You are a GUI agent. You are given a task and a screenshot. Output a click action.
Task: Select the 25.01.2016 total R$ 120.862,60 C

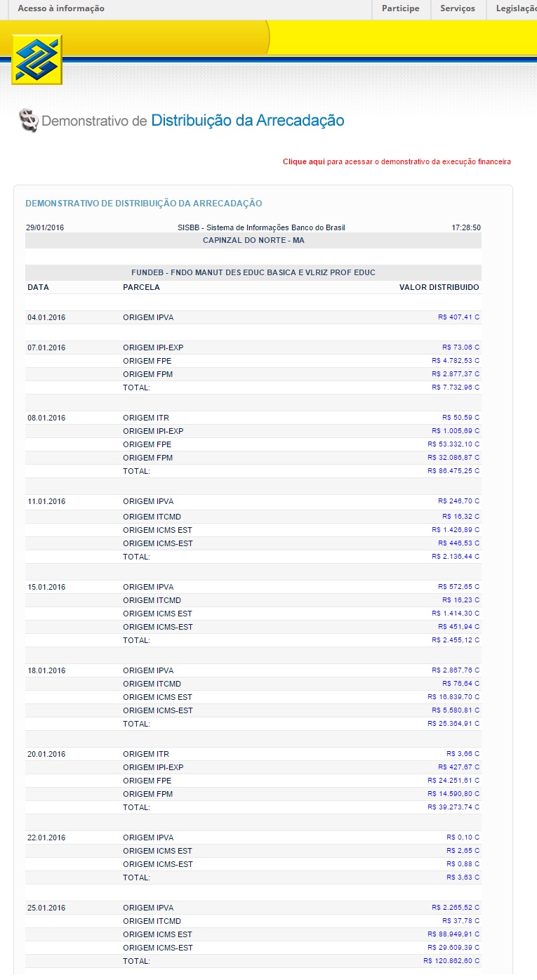(451, 961)
